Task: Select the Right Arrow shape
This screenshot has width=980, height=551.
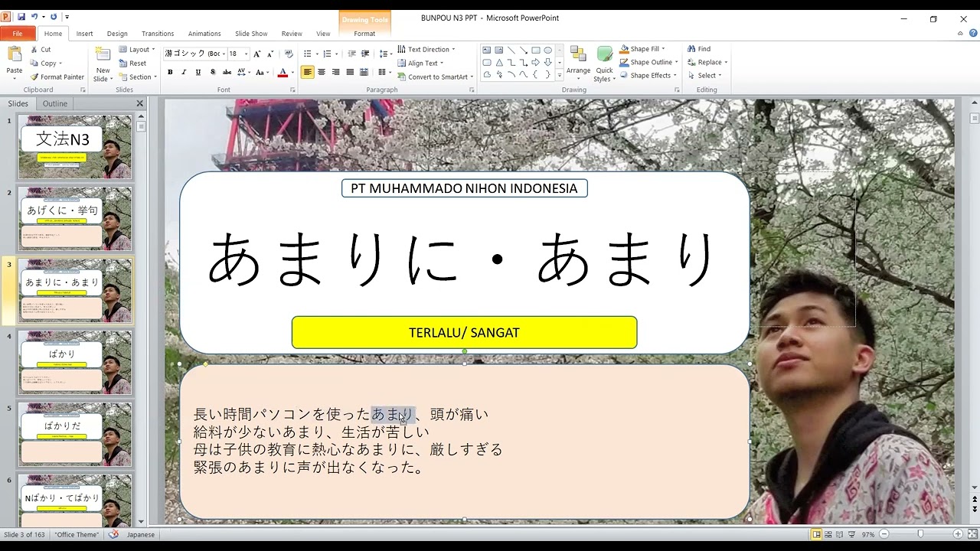Action: pyautogui.click(x=535, y=62)
